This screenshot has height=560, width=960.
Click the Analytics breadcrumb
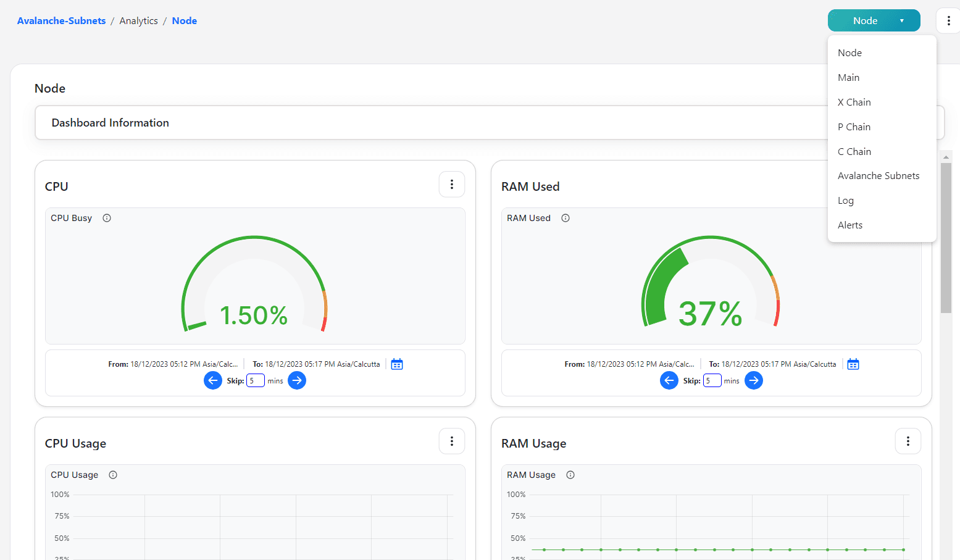point(139,21)
